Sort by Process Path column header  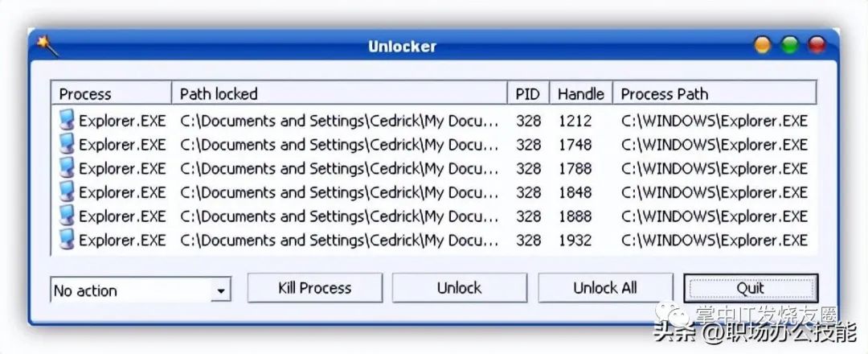pyautogui.click(x=714, y=93)
